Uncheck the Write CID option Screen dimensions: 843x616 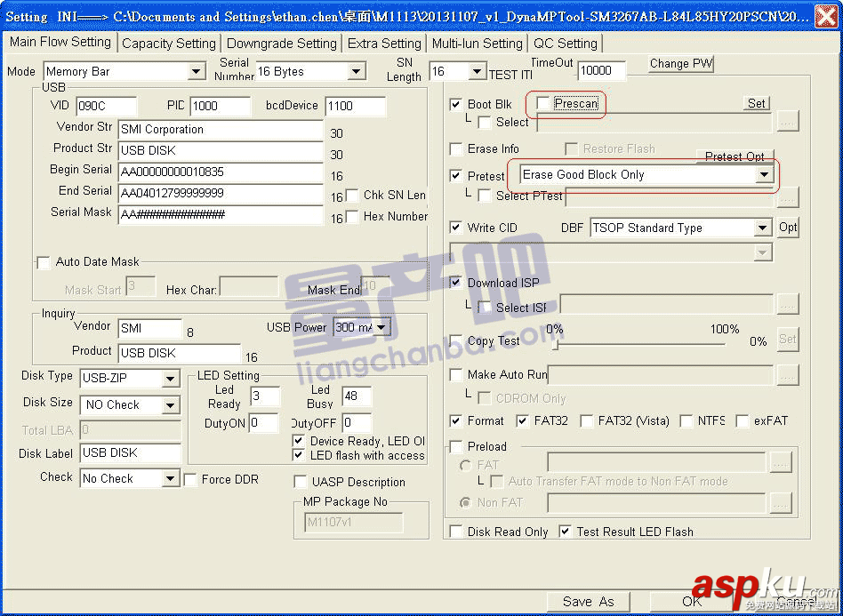coord(456,228)
